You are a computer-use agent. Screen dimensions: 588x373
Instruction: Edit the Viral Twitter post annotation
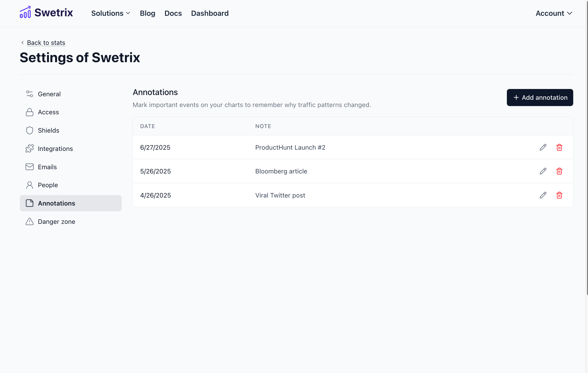click(543, 195)
